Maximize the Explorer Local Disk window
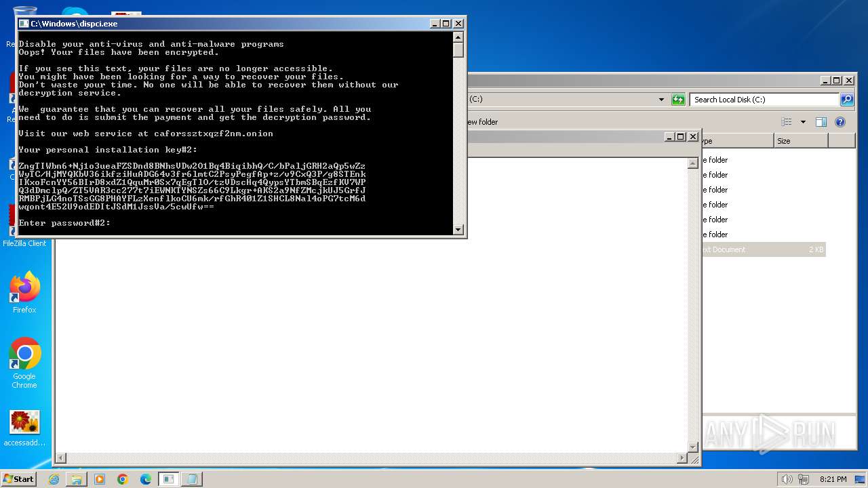The height and width of the screenshot is (488, 868). pos(836,80)
